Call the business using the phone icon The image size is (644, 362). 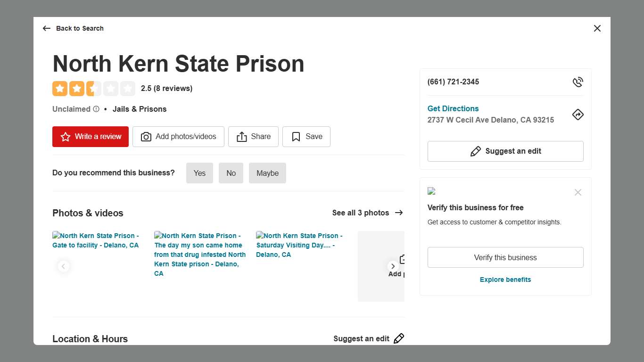[578, 82]
